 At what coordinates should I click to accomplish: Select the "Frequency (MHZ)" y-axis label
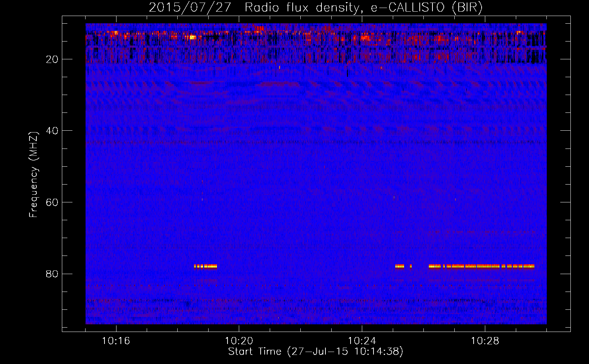(33, 175)
